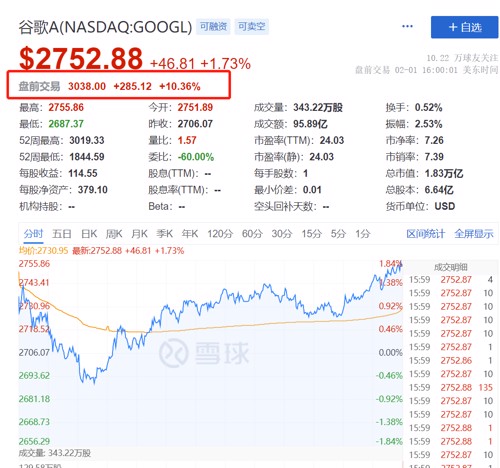Image resolution: width=500 pixels, height=468 pixels.
Task: Select the 年K chart tab
Action: pyautogui.click(x=190, y=234)
